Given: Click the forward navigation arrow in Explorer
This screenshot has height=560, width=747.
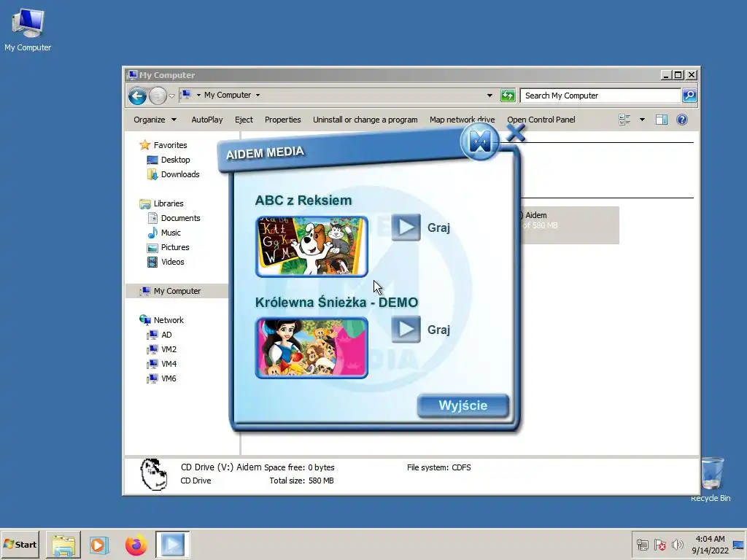Looking at the screenshot, I should 158,96.
